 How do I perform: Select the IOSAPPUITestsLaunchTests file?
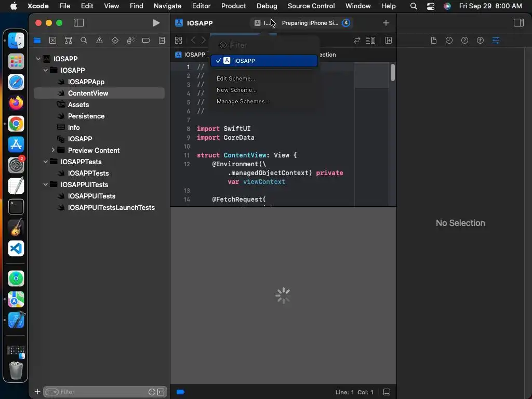[111, 207]
